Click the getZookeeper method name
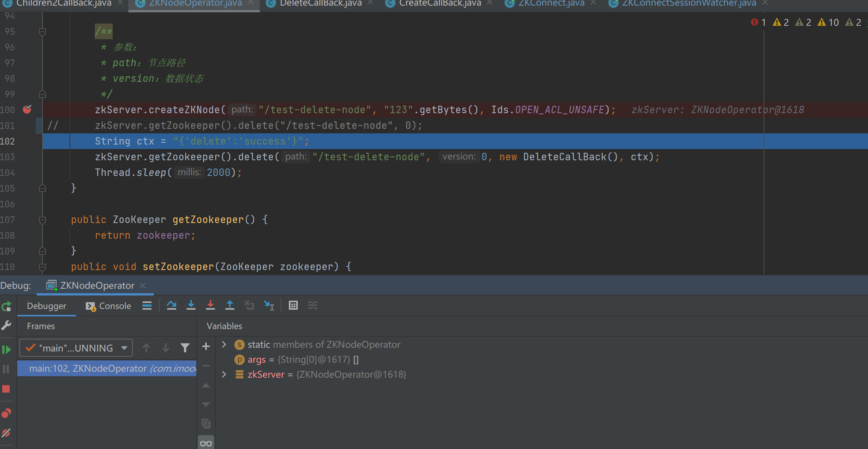 [208, 220]
